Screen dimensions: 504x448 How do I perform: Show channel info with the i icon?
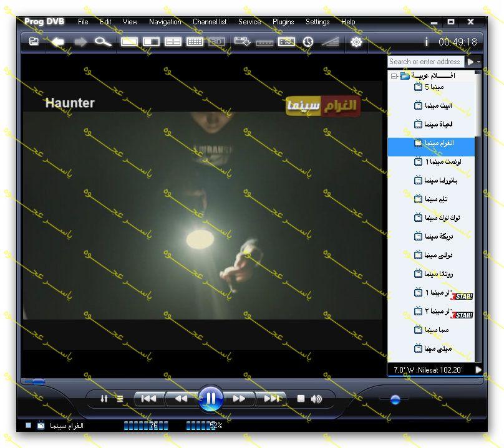(x=426, y=42)
